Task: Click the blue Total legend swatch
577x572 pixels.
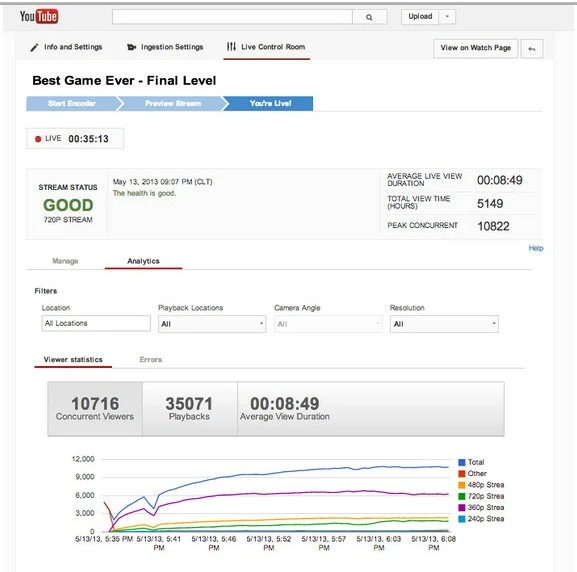Action: pyautogui.click(x=462, y=463)
